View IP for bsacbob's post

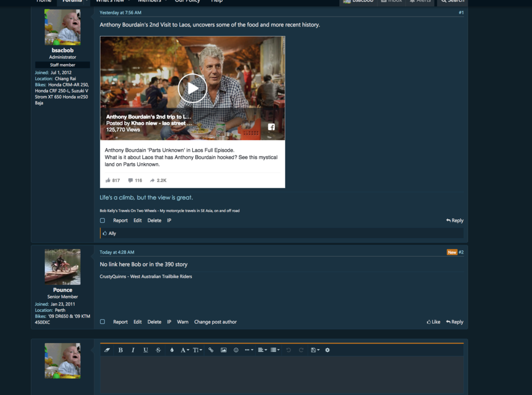click(169, 220)
